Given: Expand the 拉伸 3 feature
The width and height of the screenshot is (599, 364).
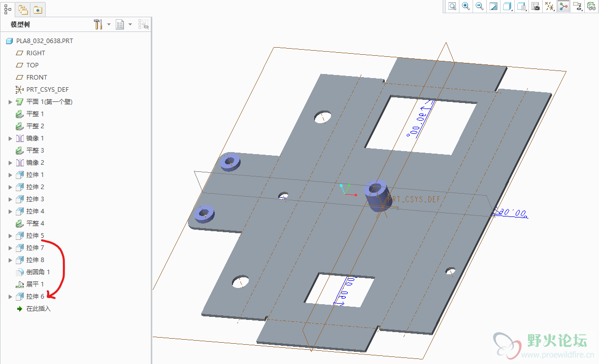Looking at the screenshot, I should tap(10, 200).
